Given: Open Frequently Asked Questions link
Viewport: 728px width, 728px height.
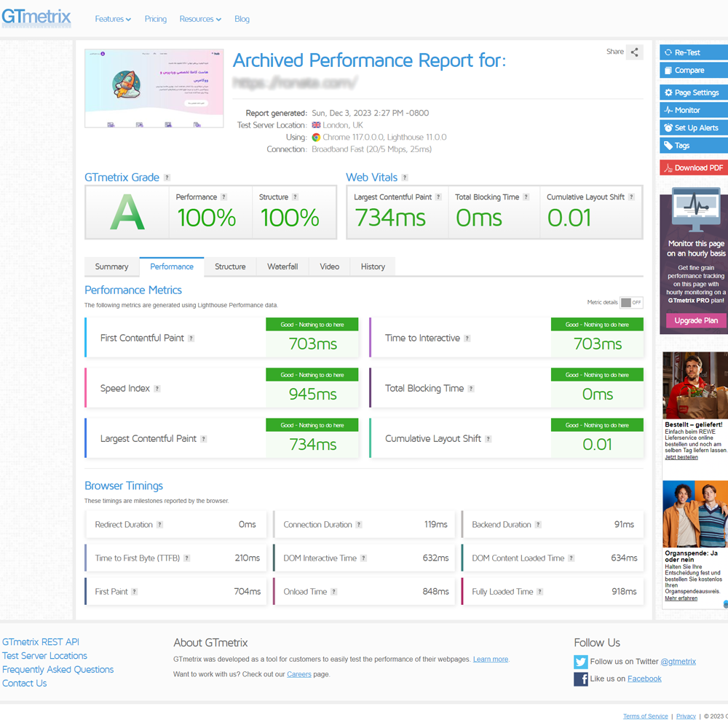Looking at the screenshot, I should (58, 670).
